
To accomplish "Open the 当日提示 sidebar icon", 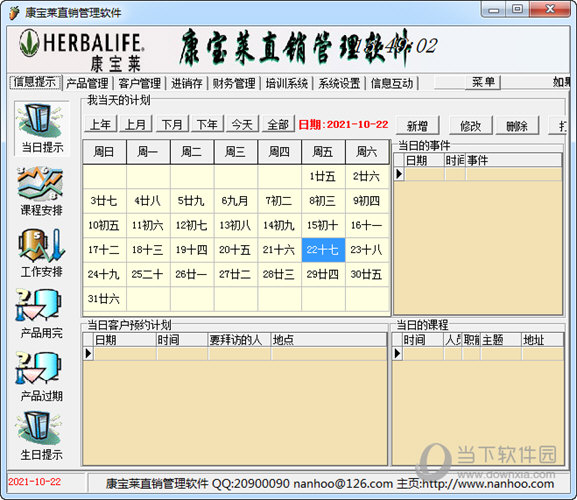I will pyautogui.click(x=42, y=128).
